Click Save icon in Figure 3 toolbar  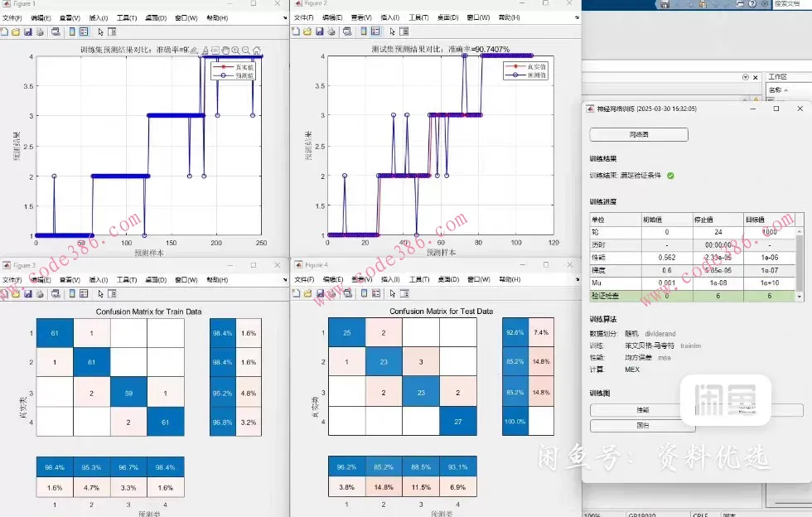tap(28, 294)
